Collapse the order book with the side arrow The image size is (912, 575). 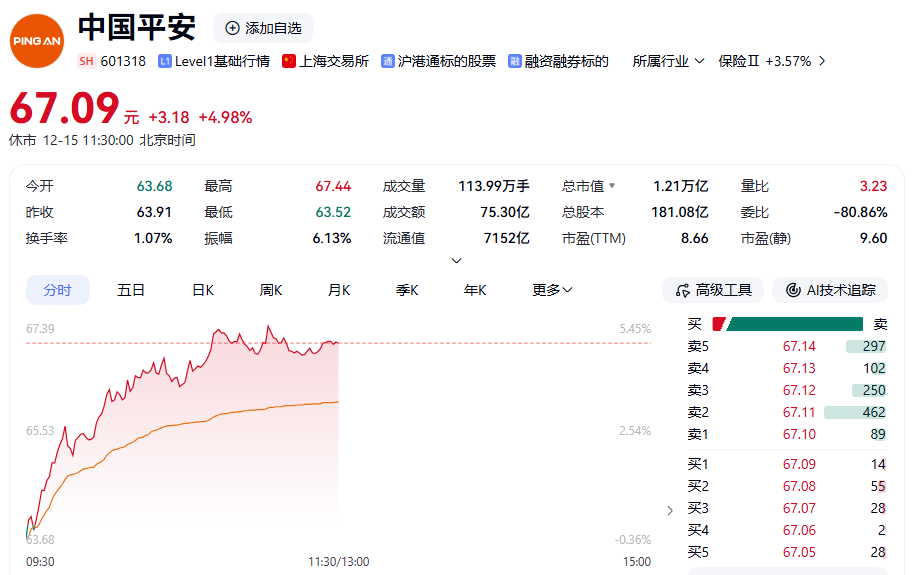[x=670, y=511]
